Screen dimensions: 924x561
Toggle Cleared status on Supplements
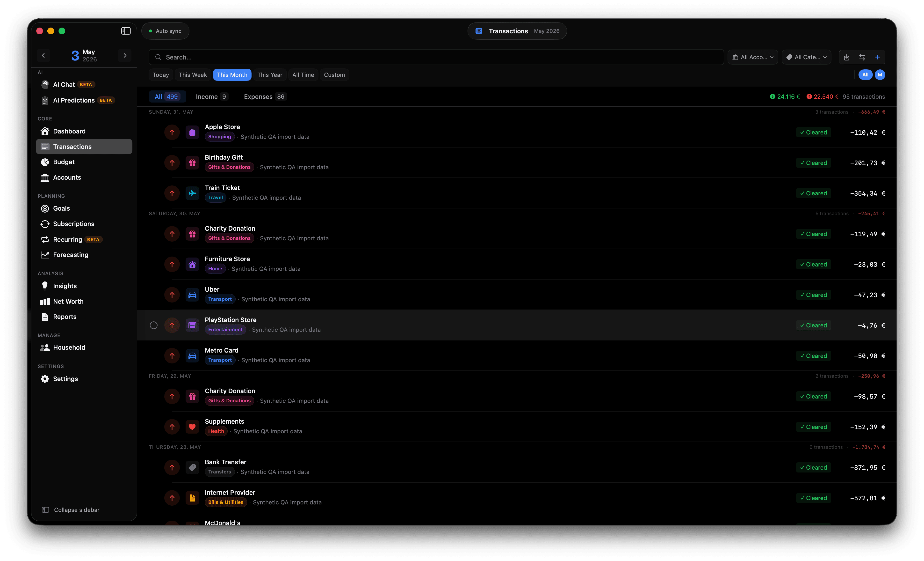tap(813, 427)
